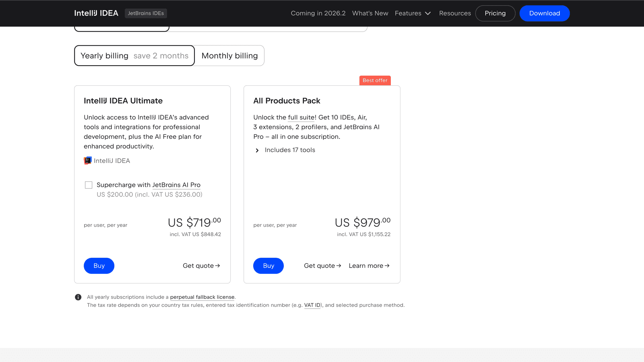The height and width of the screenshot is (362, 644).
Task: Click the incl. VAT US $848.42 text
Action: point(195,234)
